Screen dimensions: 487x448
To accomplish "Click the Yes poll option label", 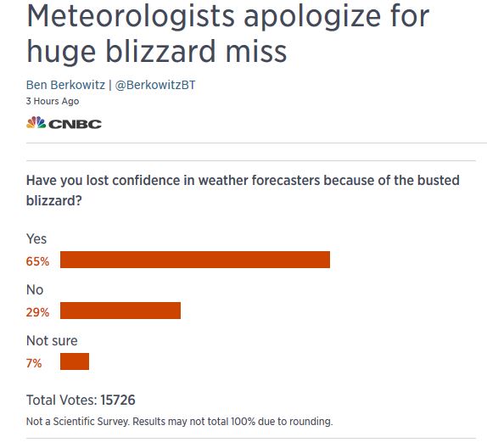I will (36, 239).
